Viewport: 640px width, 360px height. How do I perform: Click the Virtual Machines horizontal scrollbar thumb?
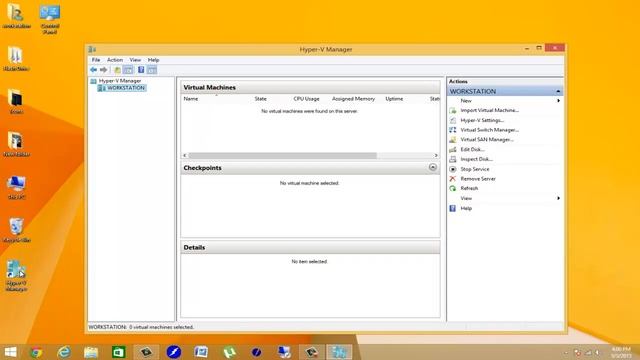point(282,156)
